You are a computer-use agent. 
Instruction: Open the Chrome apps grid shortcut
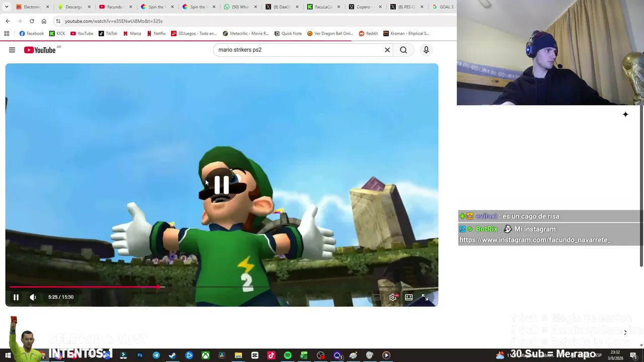point(7,34)
